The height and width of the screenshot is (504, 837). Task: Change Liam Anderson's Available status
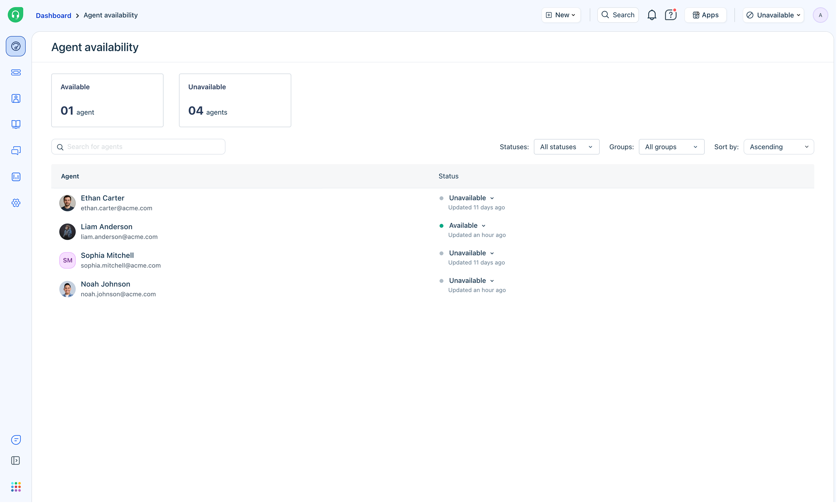tap(467, 226)
